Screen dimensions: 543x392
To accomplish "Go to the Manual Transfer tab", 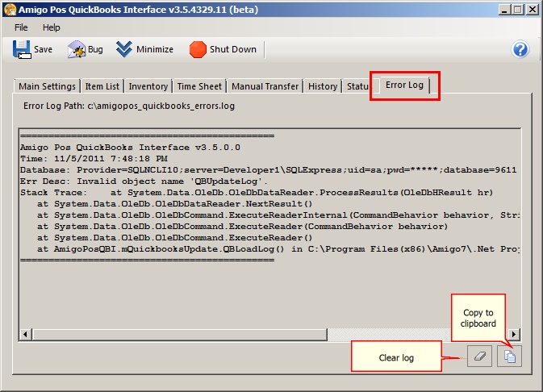I will point(265,86).
